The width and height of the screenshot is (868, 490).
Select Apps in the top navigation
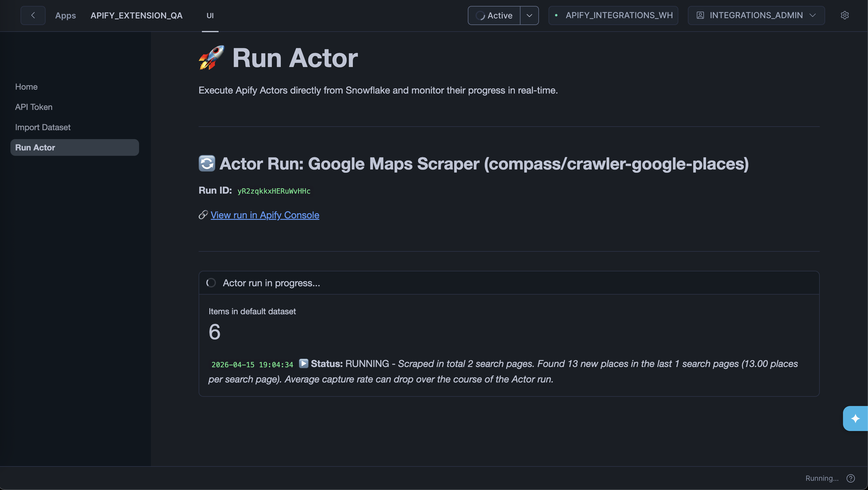point(66,15)
